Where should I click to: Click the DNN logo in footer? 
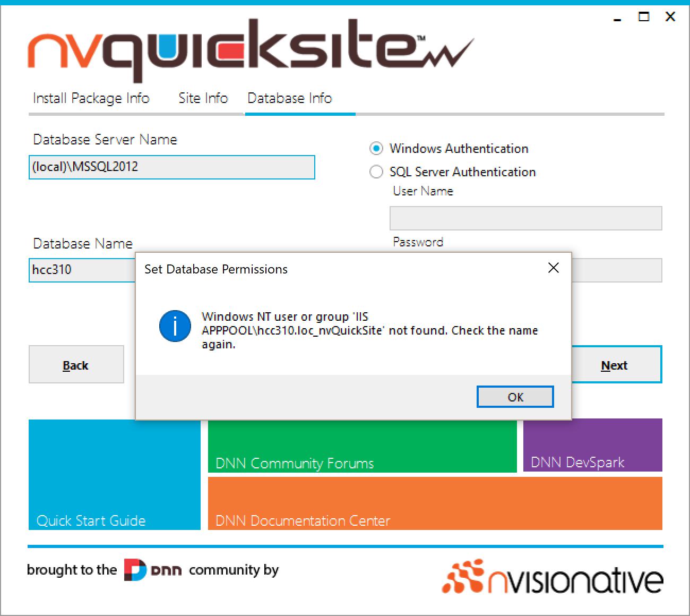pos(153,570)
